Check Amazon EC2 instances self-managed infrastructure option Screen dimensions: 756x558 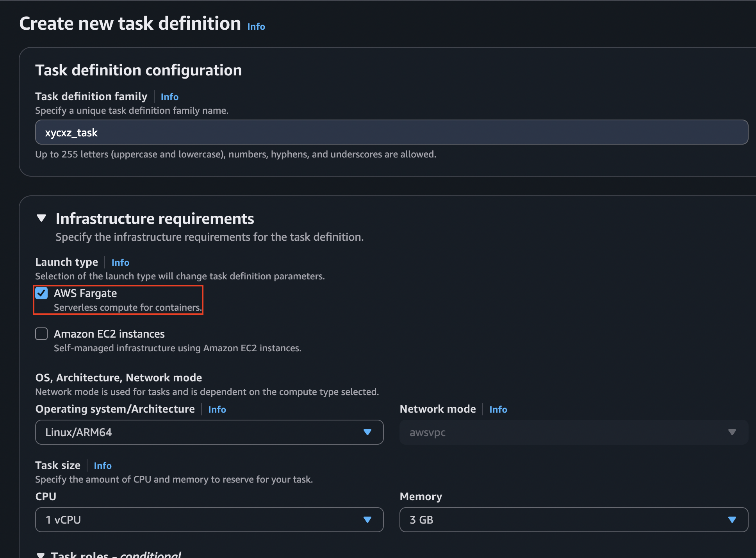[x=41, y=334]
